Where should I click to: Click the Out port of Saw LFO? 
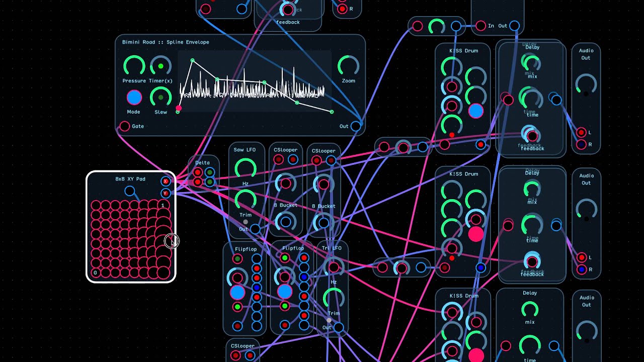pyautogui.click(x=256, y=229)
